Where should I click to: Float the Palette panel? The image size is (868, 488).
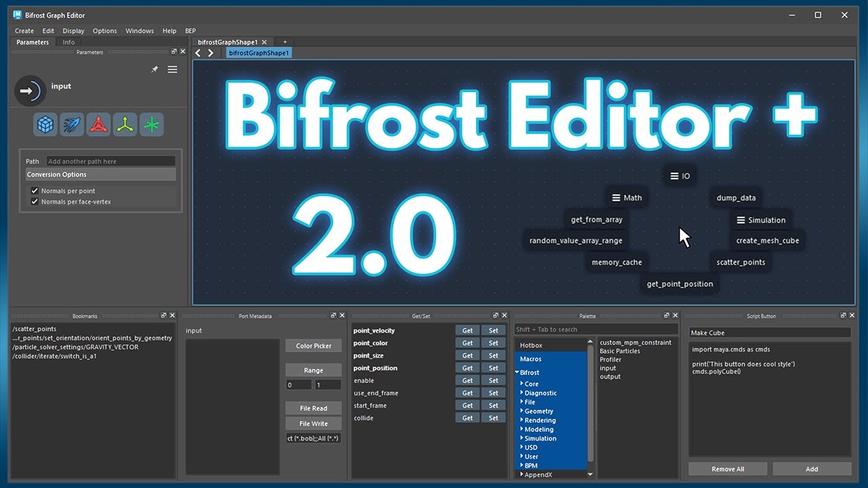[x=667, y=316]
